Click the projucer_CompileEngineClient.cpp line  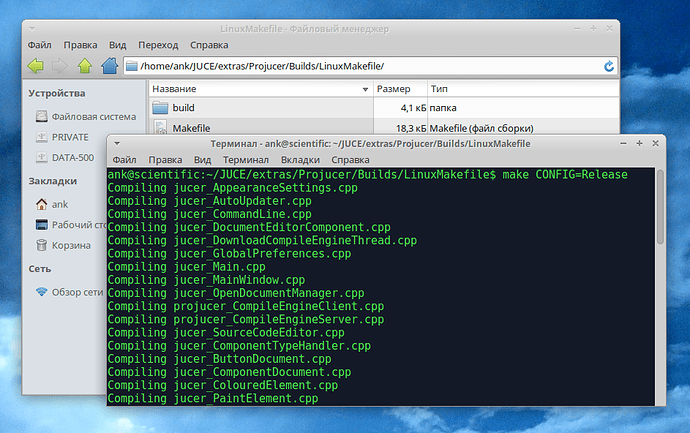(246, 306)
